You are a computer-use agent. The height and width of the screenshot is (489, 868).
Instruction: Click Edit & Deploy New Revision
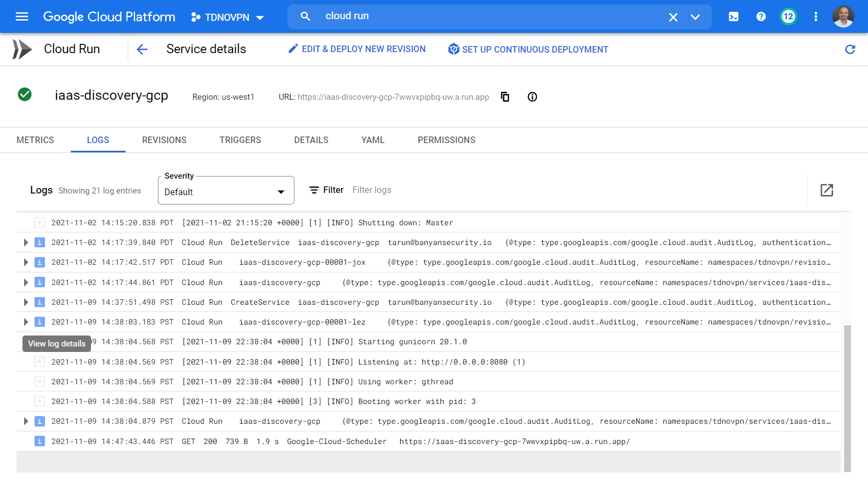click(x=357, y=49)
